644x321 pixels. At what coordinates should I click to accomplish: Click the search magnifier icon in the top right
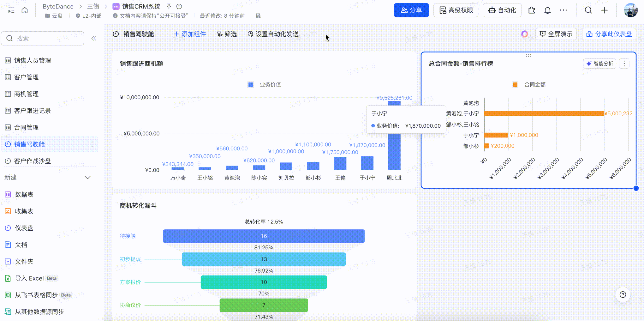click(x=588, y=10)
